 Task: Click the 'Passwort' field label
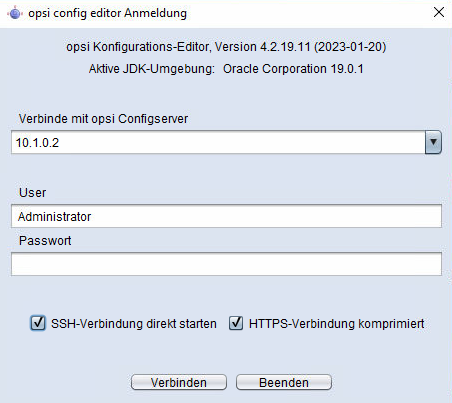45,241
